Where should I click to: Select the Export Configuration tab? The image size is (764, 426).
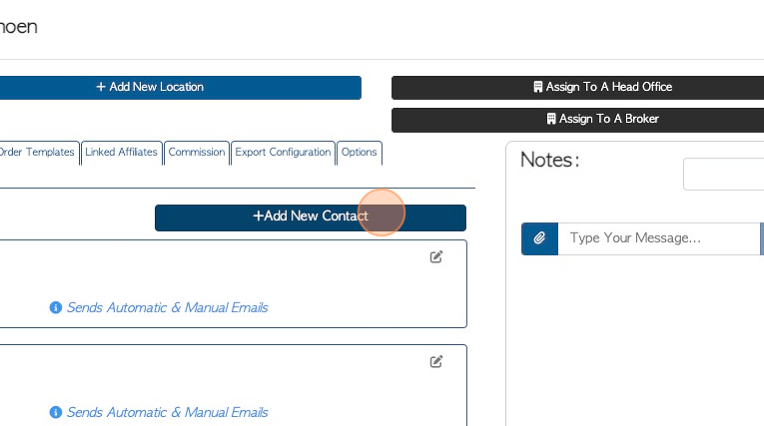[x=283, y=153]
